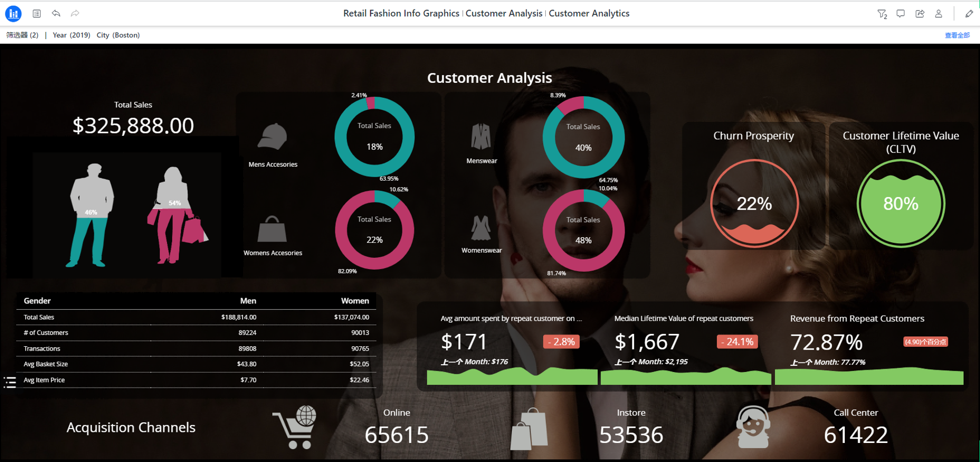The width and height of the screenshot is (980, 462).
Task: Click the Womens Accesories 22% donut chart
Action: 374,230
